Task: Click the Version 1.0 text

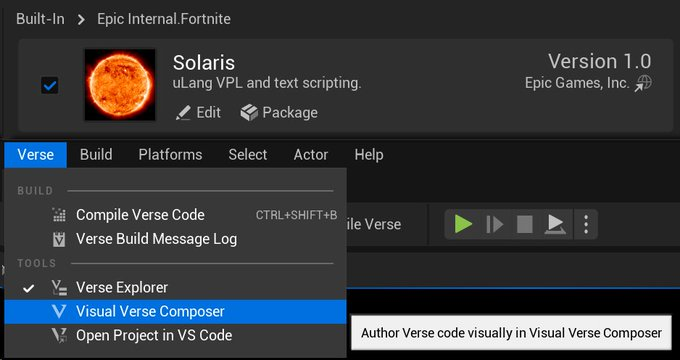Action: 600,61
